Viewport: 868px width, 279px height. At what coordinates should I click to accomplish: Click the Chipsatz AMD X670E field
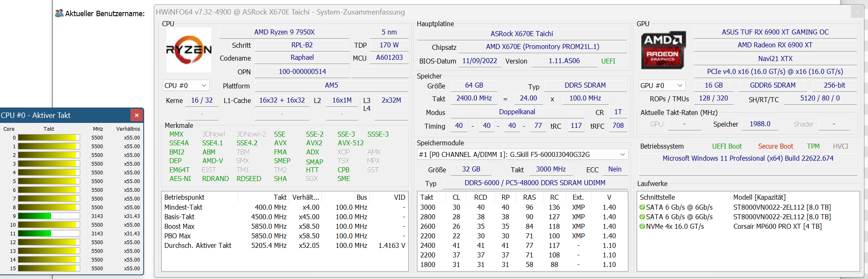coord(542,46)
